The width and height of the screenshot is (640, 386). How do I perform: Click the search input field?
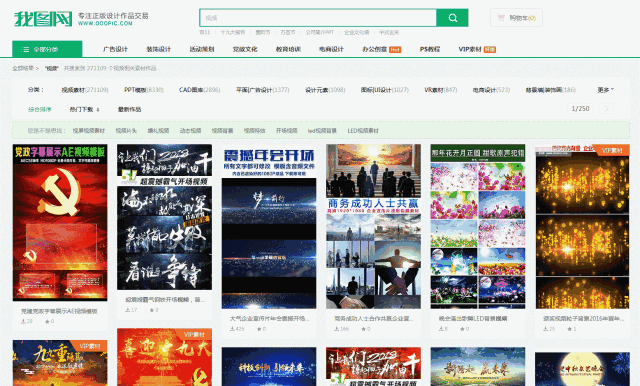coord(318,18)
